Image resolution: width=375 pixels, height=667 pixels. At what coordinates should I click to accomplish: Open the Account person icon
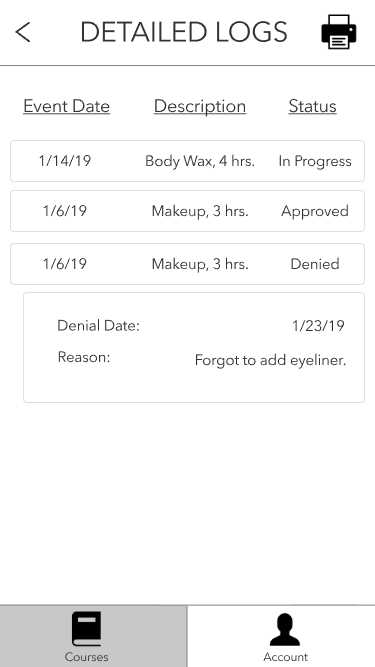(285, 630)
